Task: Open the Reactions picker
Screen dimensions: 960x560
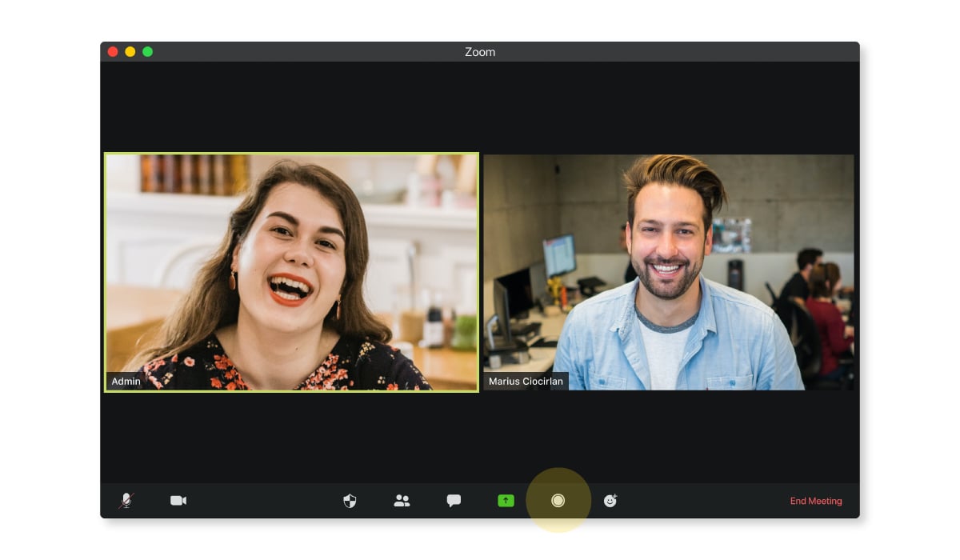Action: (x=610, y=501)
